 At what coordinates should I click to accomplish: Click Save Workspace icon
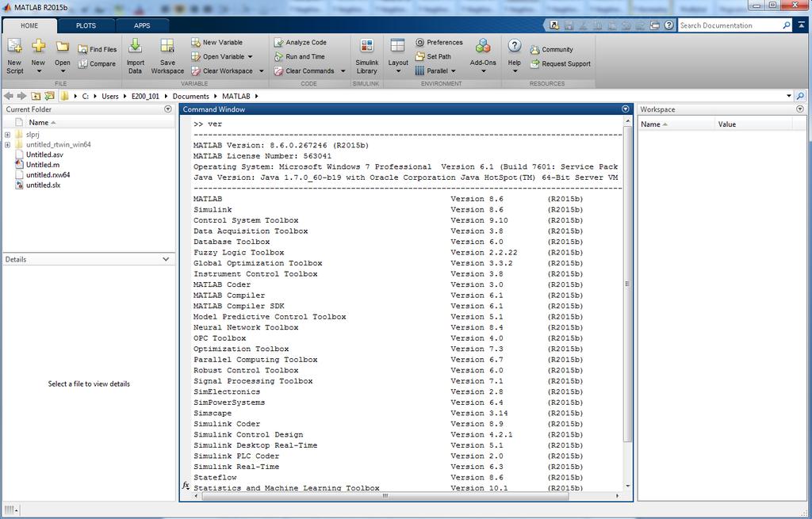point(167,46)
